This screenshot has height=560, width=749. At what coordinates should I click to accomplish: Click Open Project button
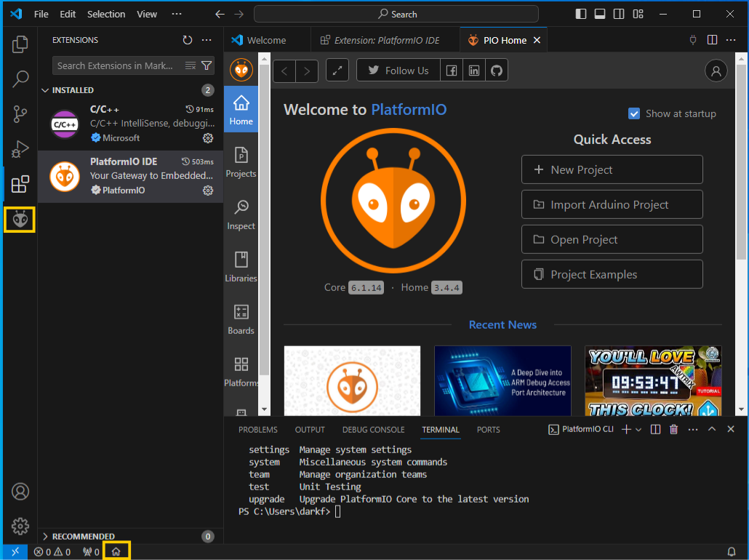pos(612,239)
